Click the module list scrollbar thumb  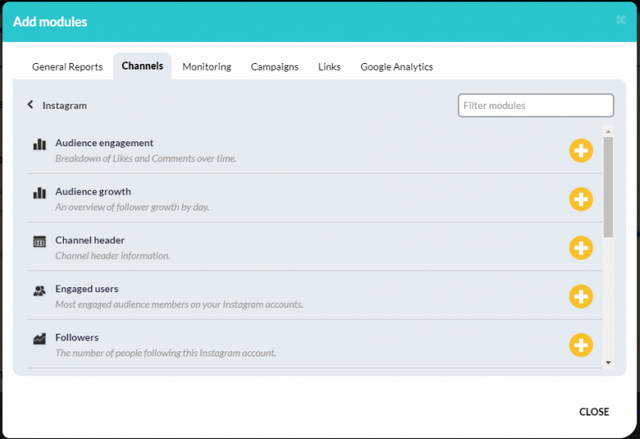[x=608, y=186]
